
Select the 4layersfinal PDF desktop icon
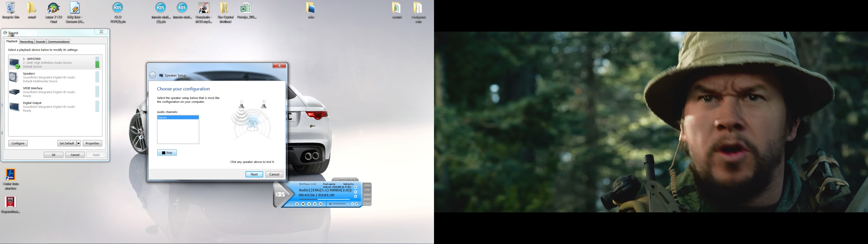[x=10, y=205]
